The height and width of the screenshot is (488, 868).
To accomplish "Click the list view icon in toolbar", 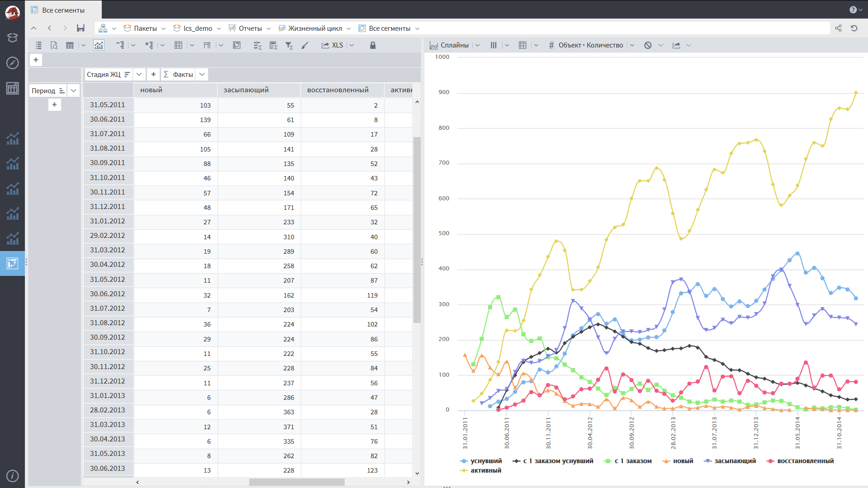I will (39, 45).
